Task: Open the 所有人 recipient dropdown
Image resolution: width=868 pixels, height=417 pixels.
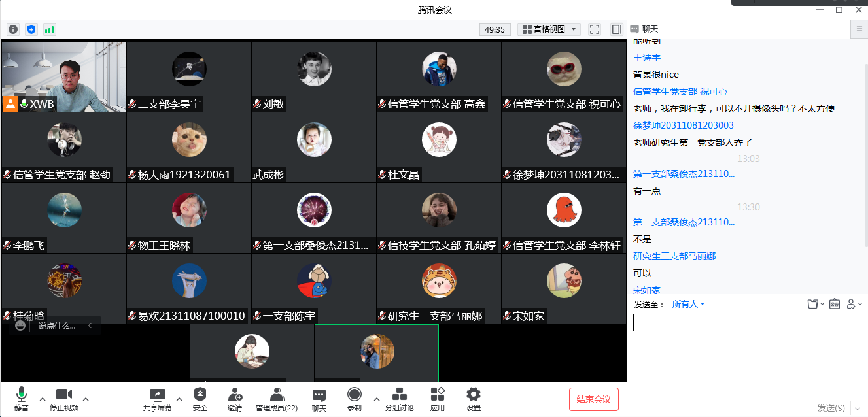Action: coord(688,305)
